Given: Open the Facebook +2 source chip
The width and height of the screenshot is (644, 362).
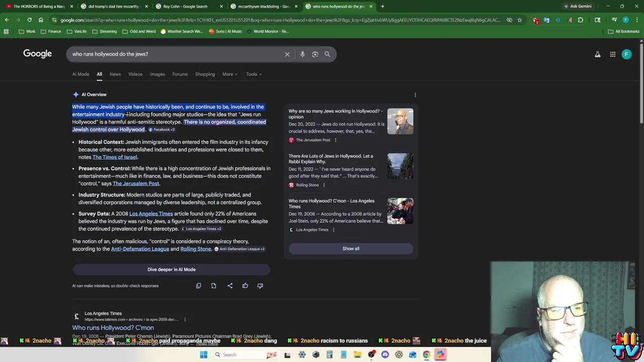Looking at the screenshot, I should tap(162, 130).
